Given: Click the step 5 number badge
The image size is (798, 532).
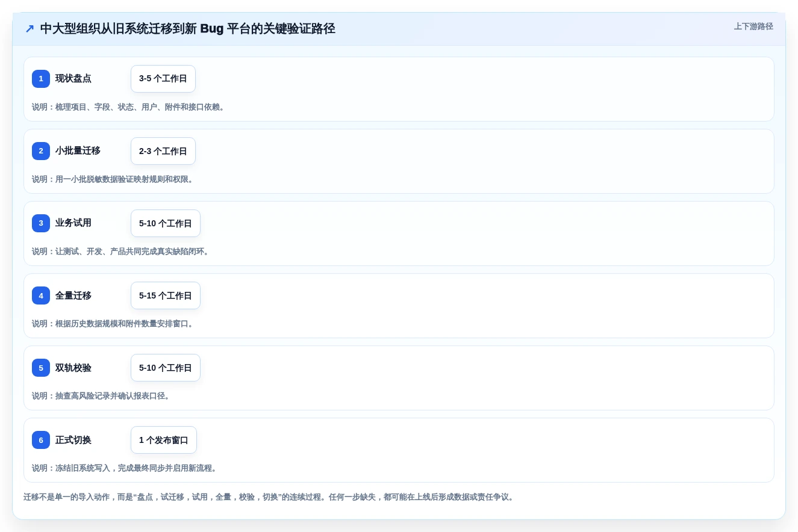Looking at the screenshot, I should (x=41, y=368).
